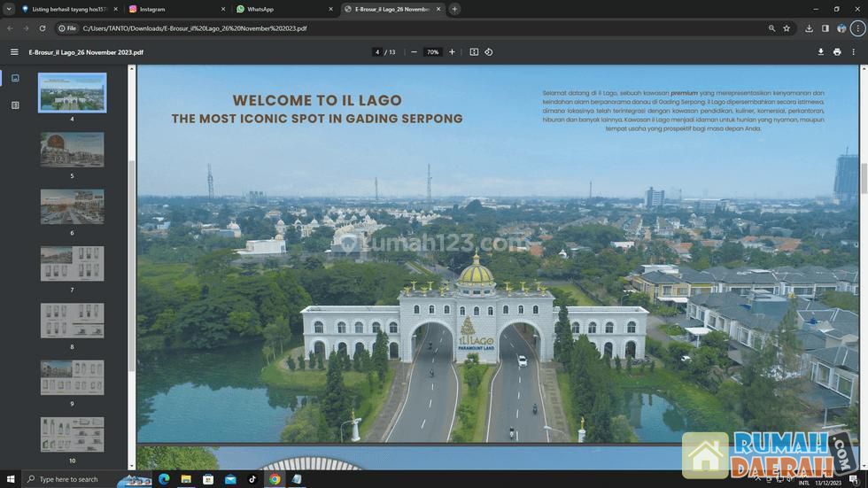Click the page number input field
Viewport: 868px width, 488px height.
[x=377, y=52]
